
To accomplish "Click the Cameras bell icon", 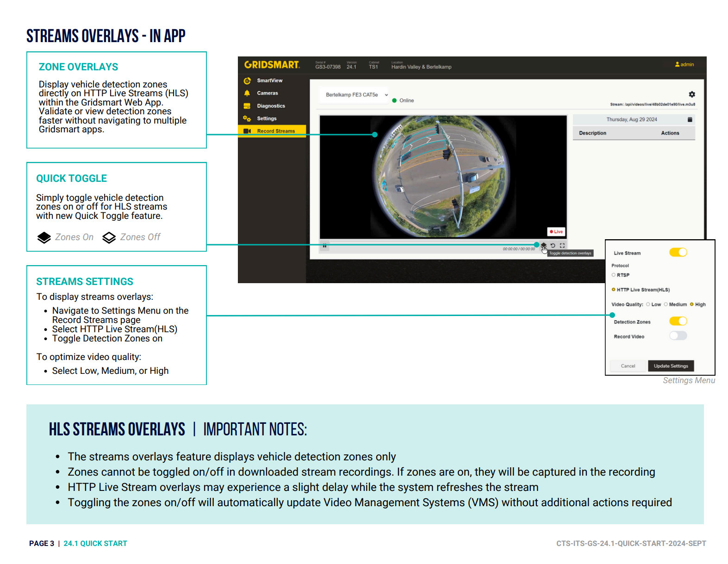I will click(x=247, y=93).
